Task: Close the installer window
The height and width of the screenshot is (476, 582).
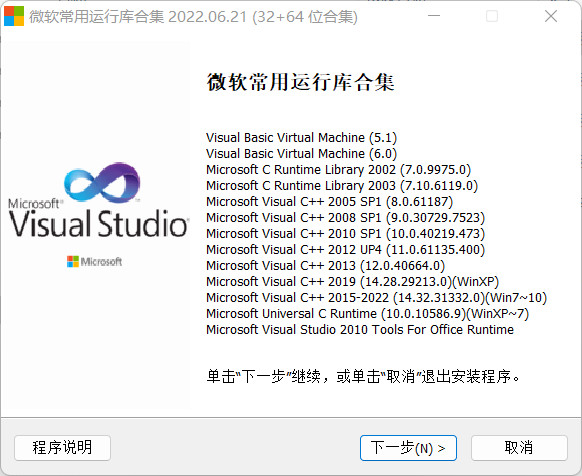Action: tap(551, 16)
